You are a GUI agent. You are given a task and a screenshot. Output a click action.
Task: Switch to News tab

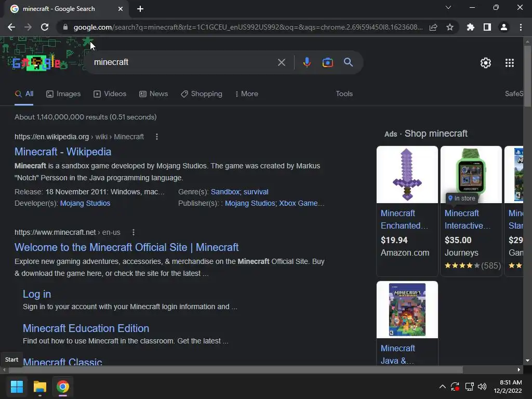coord(153,94)
